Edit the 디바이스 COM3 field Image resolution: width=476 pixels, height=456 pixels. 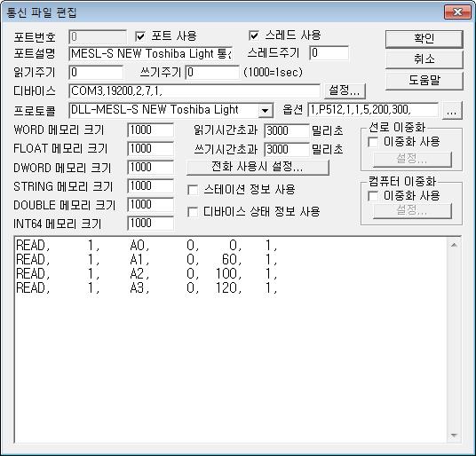click(x=194, y=91)
